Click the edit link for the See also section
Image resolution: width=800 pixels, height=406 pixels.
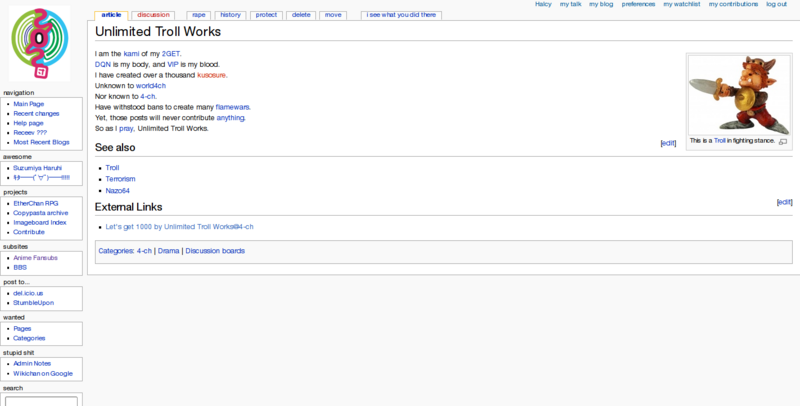click(x=668, y=144)
